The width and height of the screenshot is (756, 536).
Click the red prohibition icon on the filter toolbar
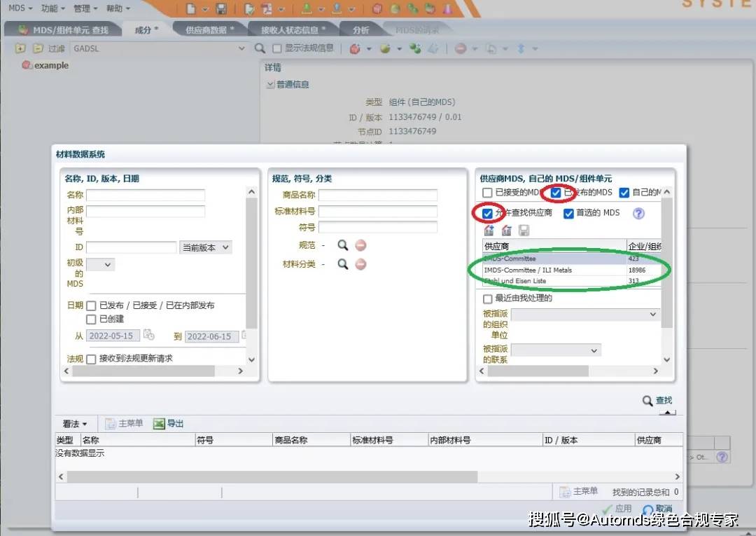(x=461, y=48)
